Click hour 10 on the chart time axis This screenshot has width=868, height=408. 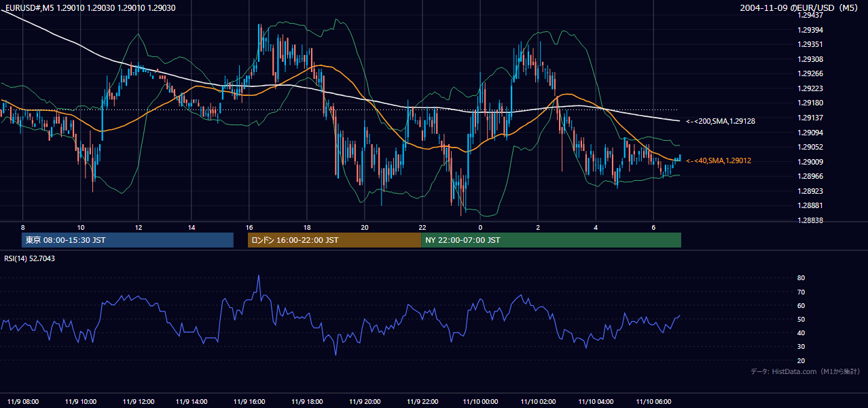click(80, 227)
